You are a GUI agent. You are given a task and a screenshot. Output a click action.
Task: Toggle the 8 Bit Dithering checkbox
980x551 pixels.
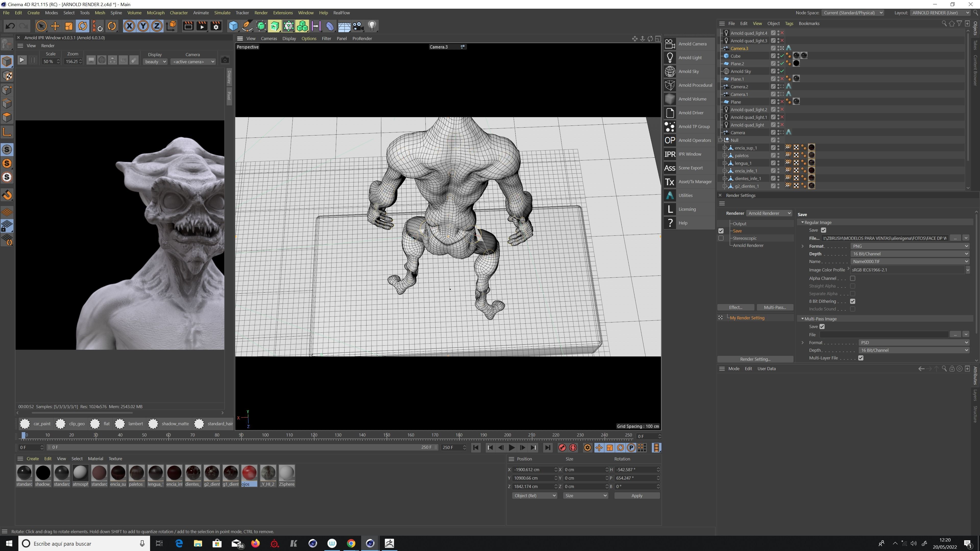tap(853, 301)
